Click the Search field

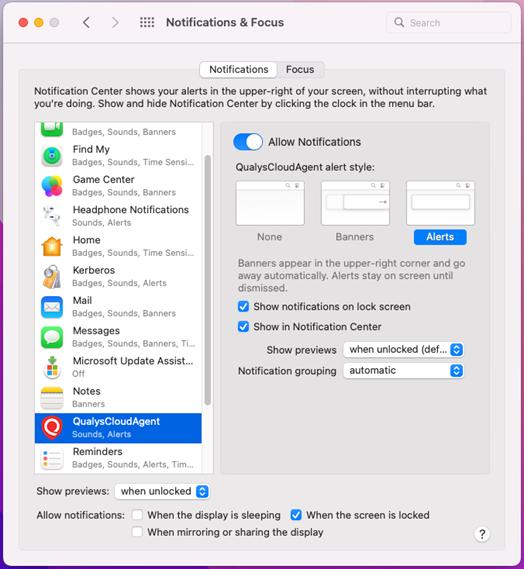click(449, 22)
